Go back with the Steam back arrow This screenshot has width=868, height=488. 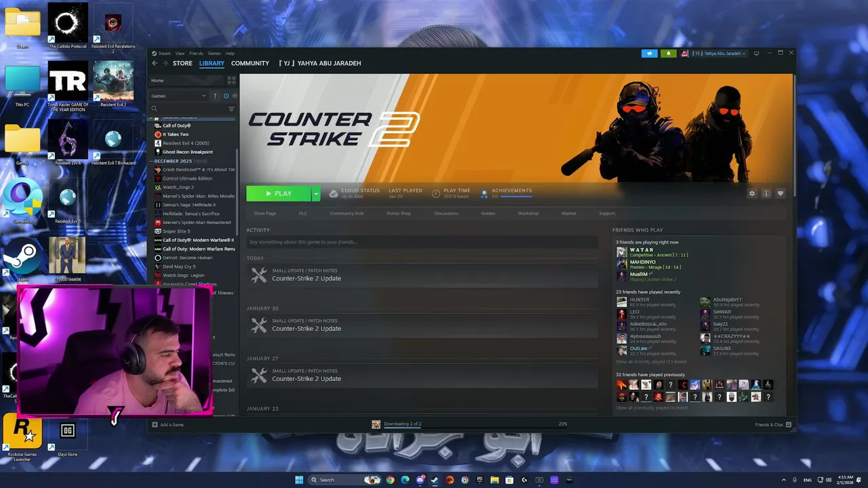[x=155, y=63]
